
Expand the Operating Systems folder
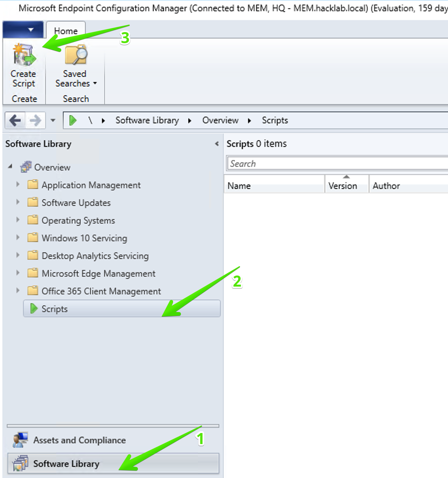(18, 219)
